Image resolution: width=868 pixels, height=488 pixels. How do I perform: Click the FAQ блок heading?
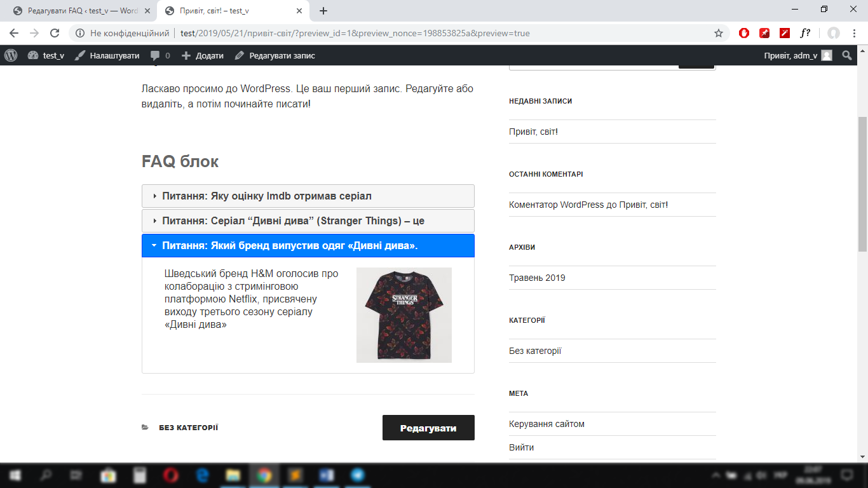tap(180, 161)
